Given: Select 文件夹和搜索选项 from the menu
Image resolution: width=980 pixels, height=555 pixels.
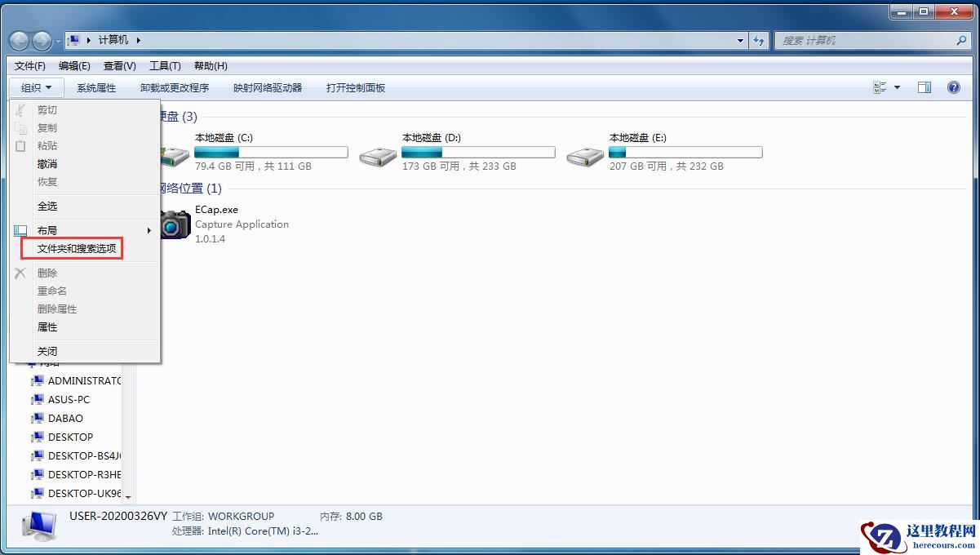Looking at the screenshot, I should tap(76, 248).
